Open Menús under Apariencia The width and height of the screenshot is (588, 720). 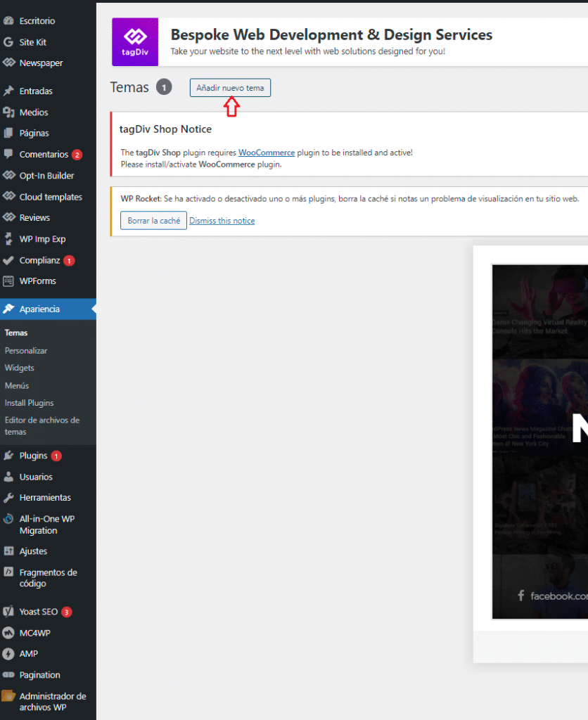click(x=17, y=386)
